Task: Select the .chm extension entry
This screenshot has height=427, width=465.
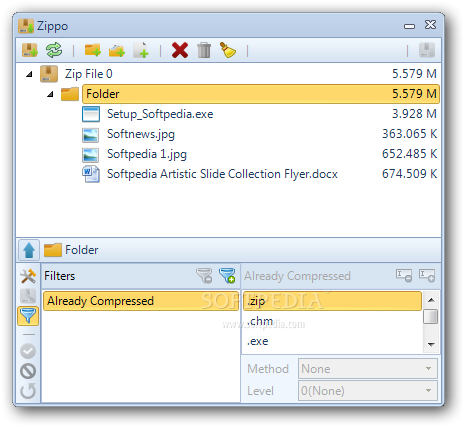Action: tap(332, 321)
